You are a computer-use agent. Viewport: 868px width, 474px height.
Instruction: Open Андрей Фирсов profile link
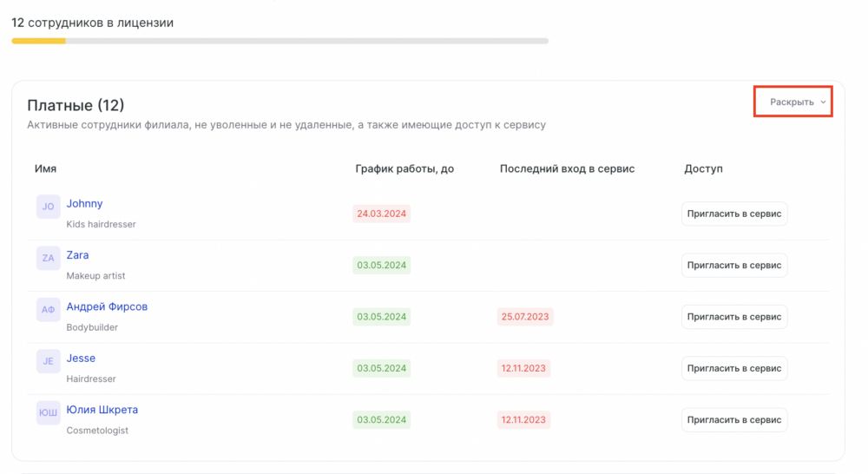[107, 306]
